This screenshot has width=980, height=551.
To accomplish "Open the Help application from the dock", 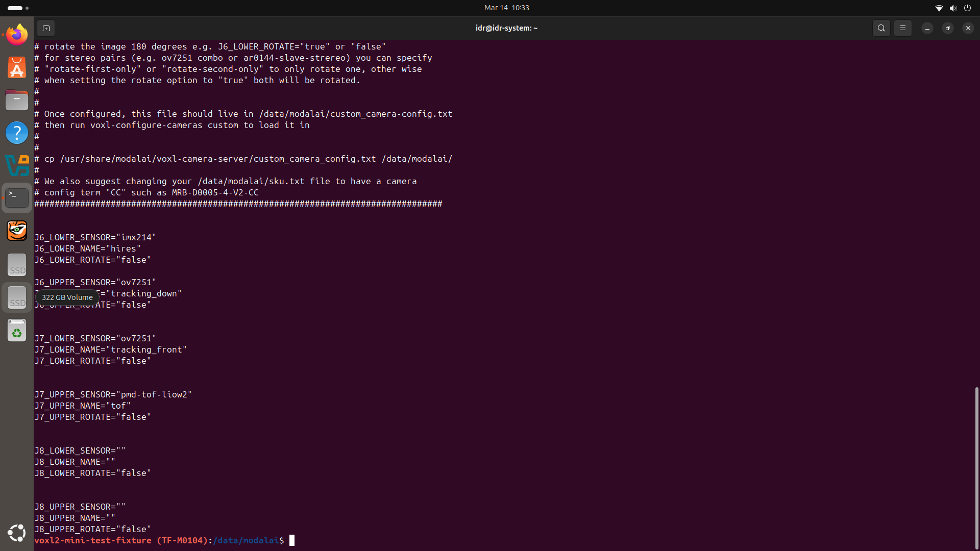I will coord(17,132).
